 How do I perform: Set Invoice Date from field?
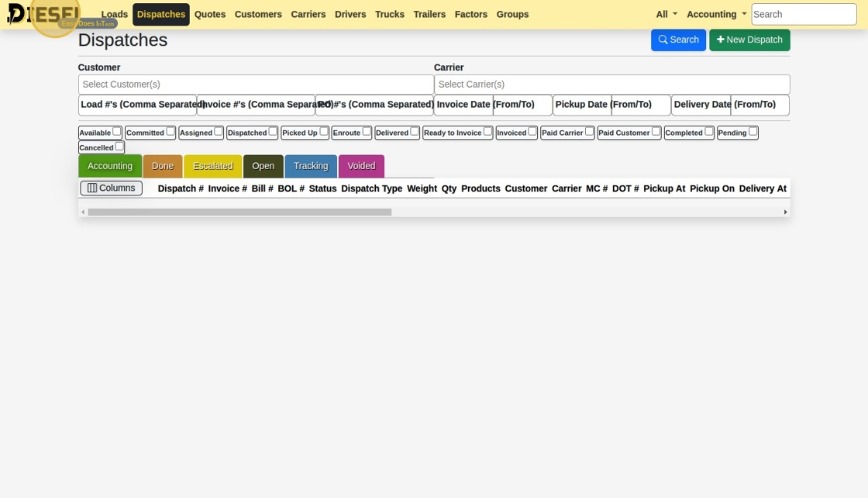click(463, 105)
